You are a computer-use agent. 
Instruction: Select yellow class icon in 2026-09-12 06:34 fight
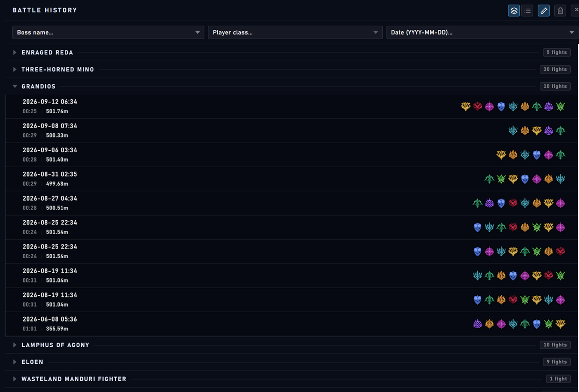point(466,106)
